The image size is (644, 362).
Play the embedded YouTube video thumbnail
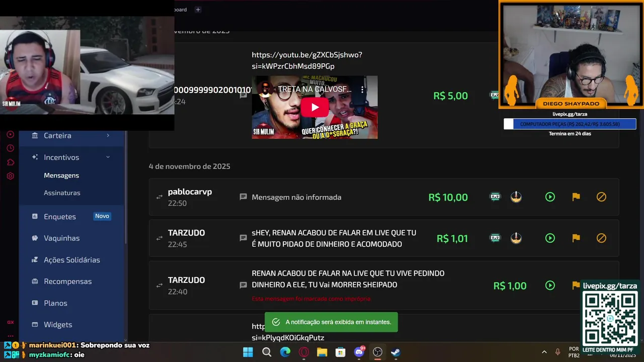point(314,107)
